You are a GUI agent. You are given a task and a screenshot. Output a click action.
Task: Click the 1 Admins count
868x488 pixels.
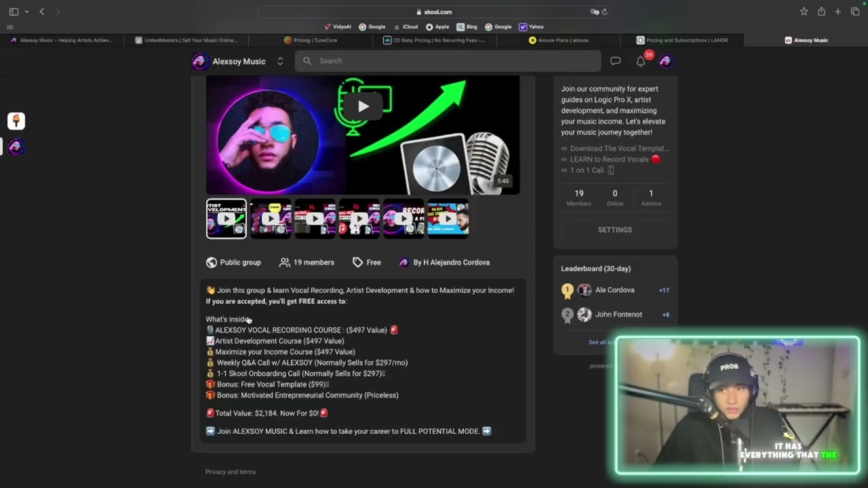pyautogui.click(x=651, y=198)
